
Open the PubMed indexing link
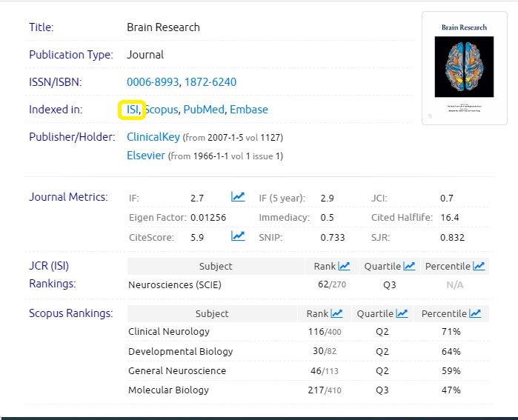203,110
